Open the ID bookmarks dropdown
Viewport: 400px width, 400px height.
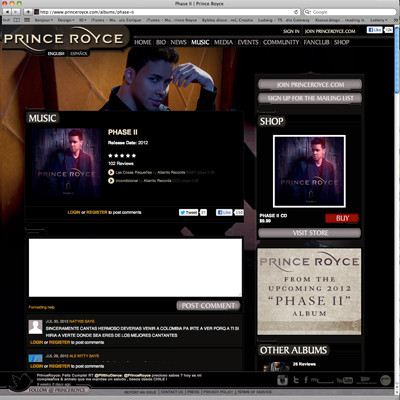click(82, 20)
